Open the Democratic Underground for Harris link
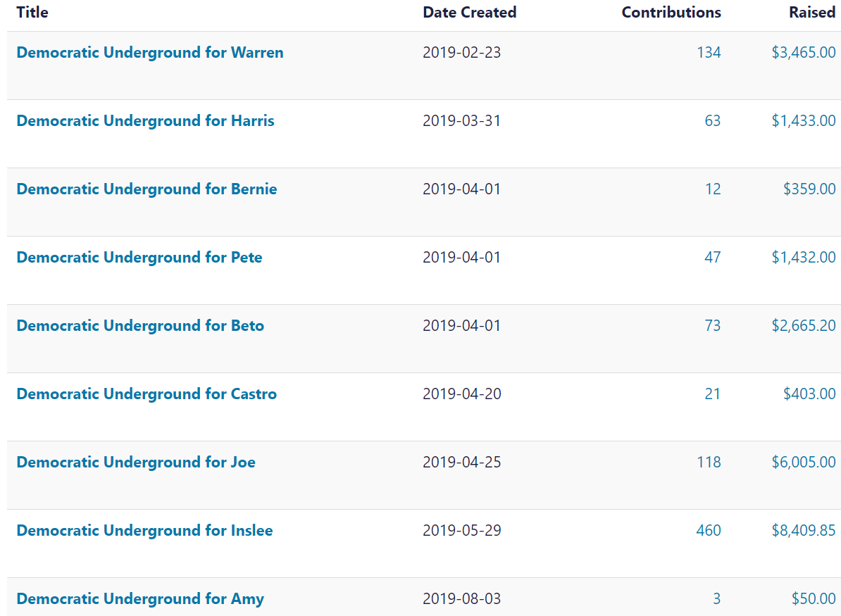The width and height of the screenshot is (841, 616). point(145,121)
